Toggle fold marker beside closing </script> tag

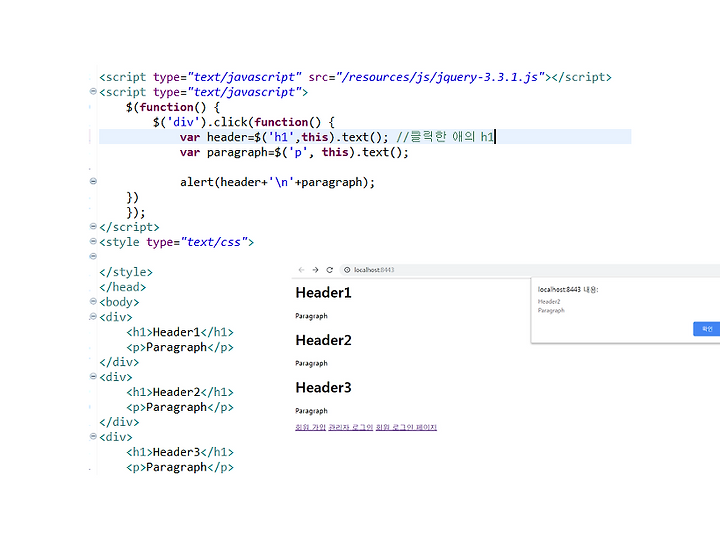pyautogui.click(x=93, y=226)
